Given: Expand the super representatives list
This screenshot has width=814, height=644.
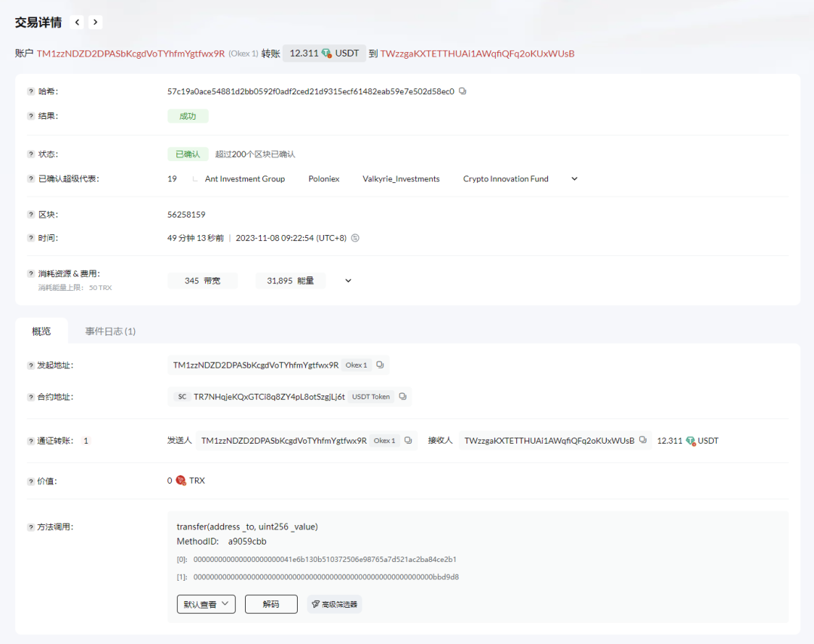Looking at the screenshot, I should (574, 179).
